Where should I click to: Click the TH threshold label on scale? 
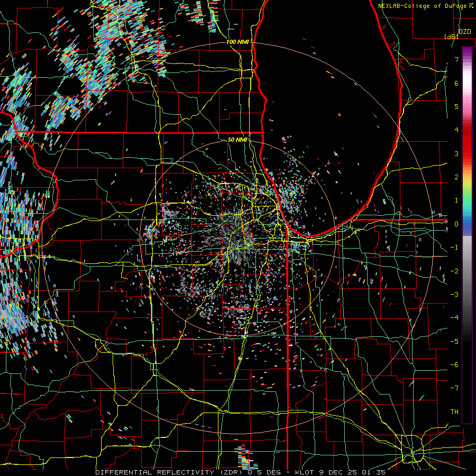454,412
